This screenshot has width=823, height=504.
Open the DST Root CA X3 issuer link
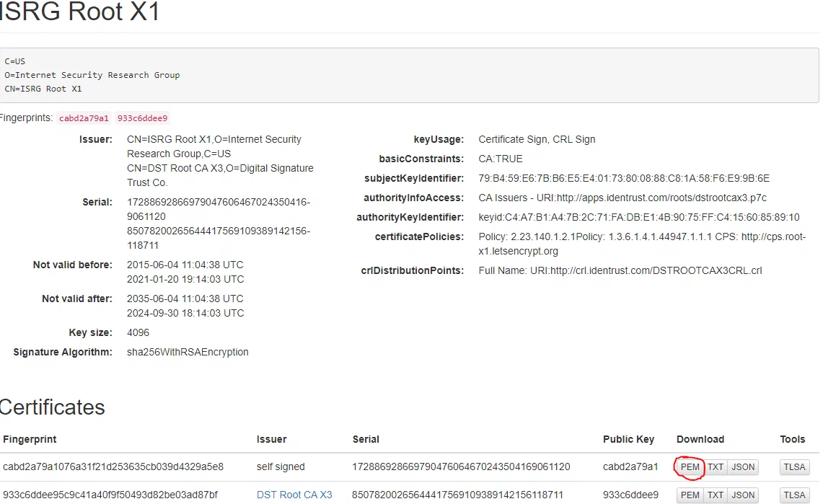294,495
